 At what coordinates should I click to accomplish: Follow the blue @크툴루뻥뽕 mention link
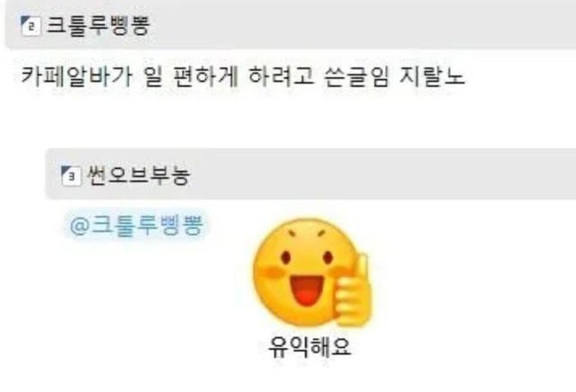(136, 225)
